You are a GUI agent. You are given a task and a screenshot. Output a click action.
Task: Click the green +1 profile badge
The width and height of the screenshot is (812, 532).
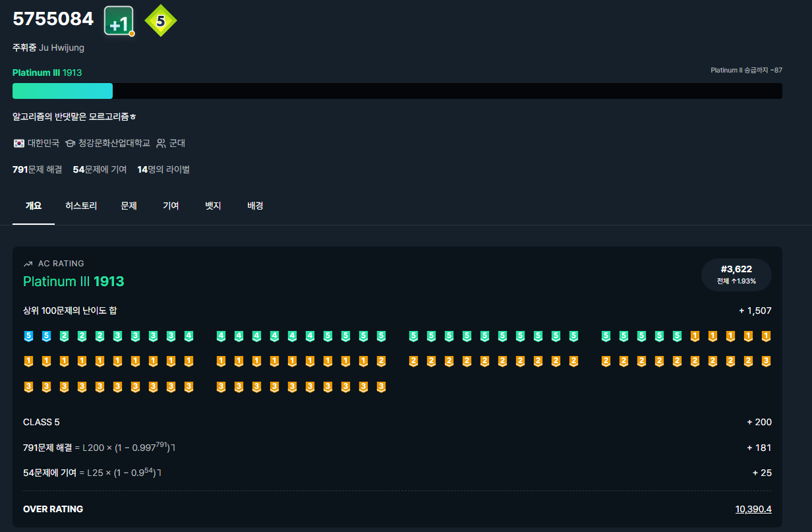click(119, 22)
